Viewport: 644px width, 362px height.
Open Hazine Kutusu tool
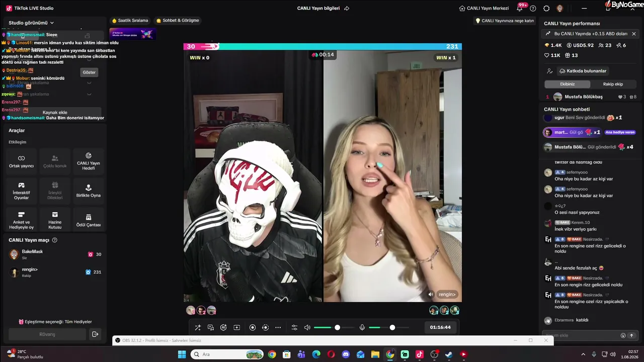click(x=55, y=221)
